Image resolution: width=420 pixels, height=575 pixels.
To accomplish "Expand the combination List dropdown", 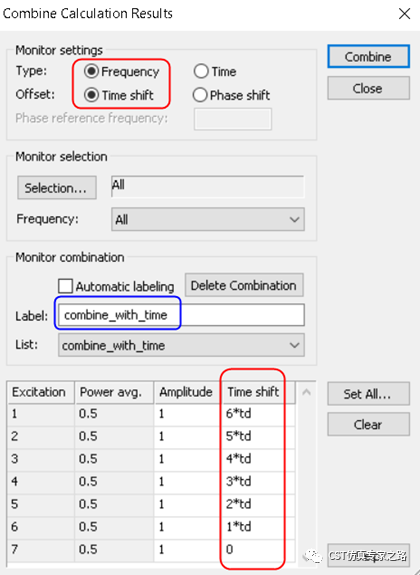I will (181, 345).
